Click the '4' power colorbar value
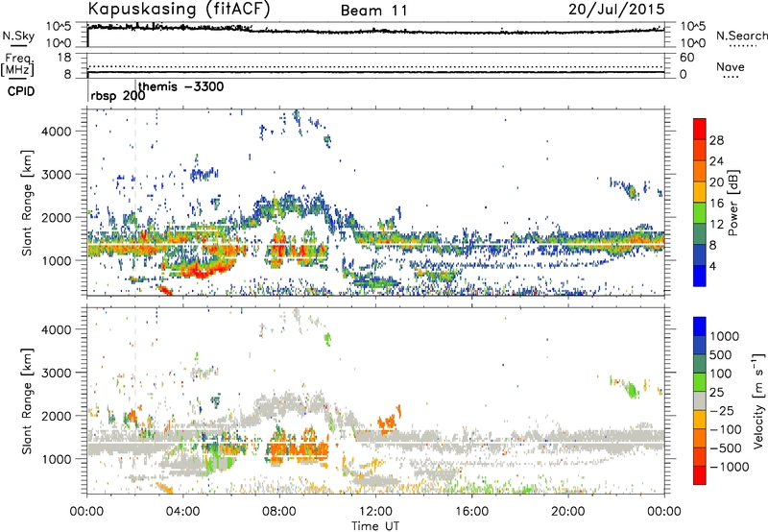The height and width of the screenshot is (532, 768). [x=713, y=266]
